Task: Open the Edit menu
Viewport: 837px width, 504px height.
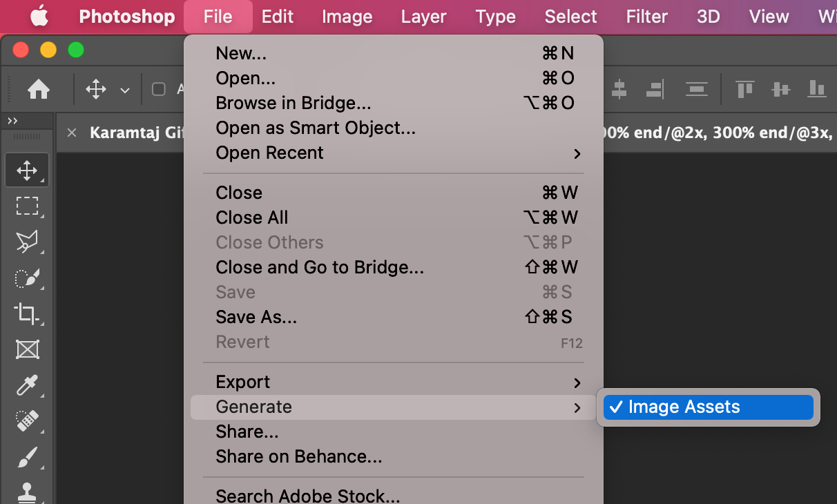Action: tap(278, 17)
